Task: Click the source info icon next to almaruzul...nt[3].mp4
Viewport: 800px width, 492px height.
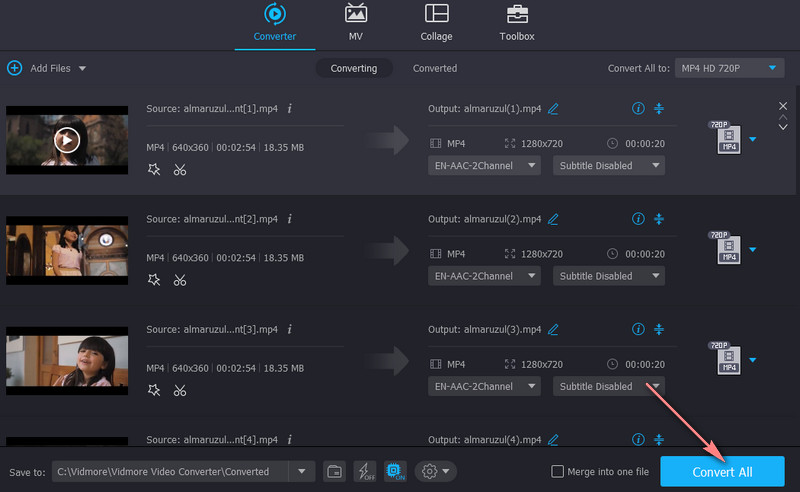Action: 289,329
